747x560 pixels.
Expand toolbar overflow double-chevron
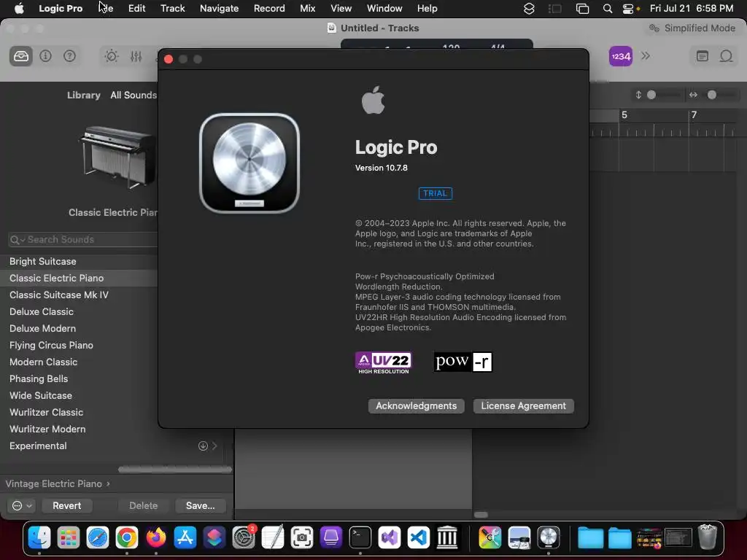(646, 55)
